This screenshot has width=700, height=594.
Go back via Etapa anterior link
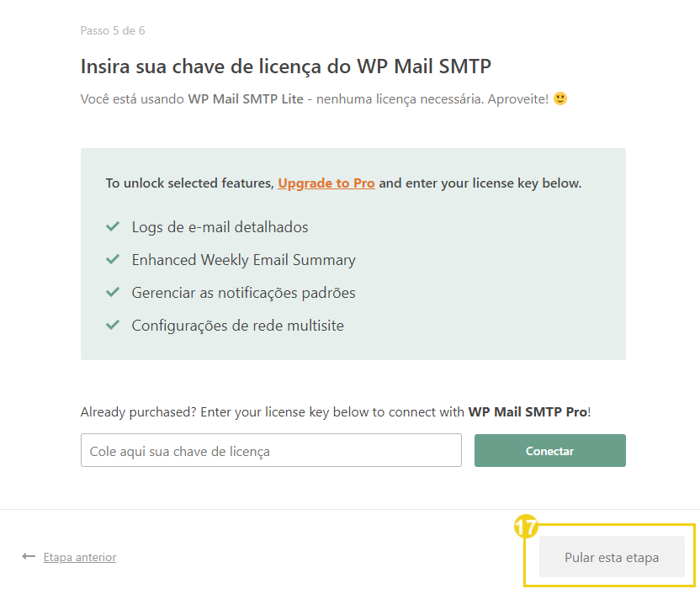[x=79, y=557]
